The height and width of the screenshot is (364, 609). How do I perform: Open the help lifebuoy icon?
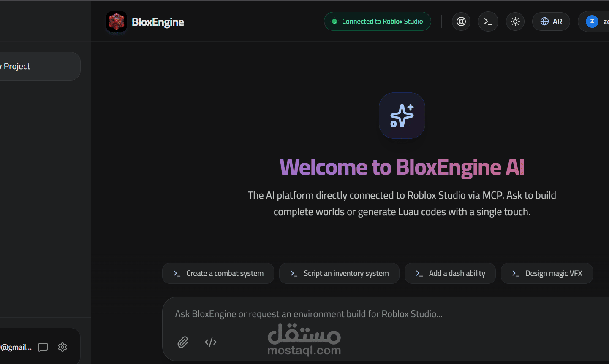pyautogui.click(x=461, y=22)
